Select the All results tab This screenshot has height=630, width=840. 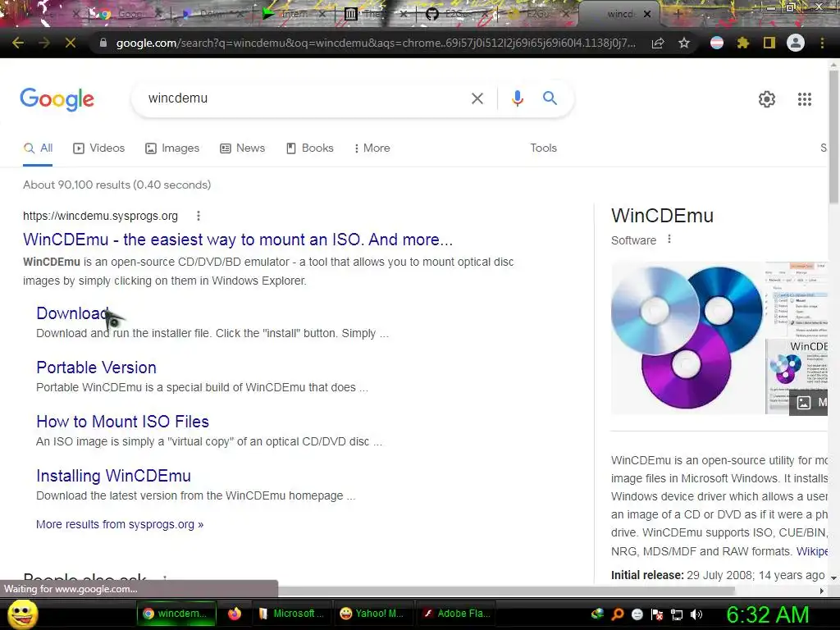38,148
